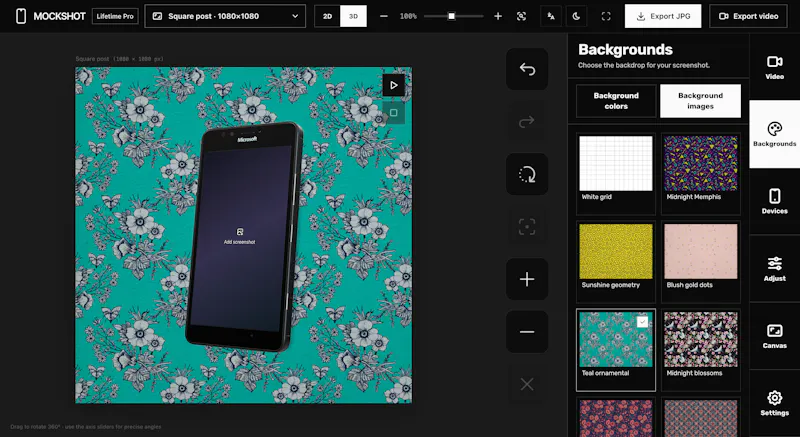Click the fit-to-screen focus icon in top bar
Viewport: 800px width, 437px height.
click(x=521, y=16)
